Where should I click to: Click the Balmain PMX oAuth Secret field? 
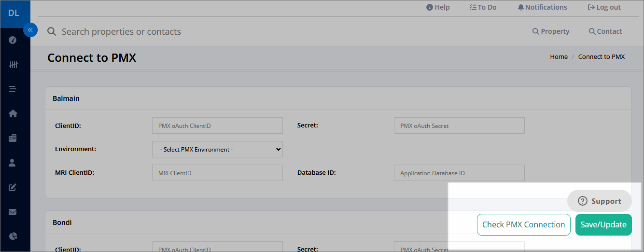coord(459,126)
